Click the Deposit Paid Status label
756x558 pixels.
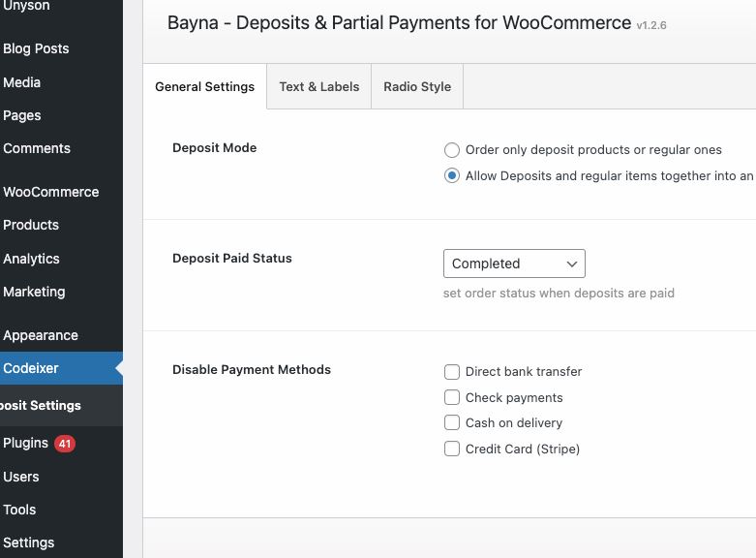232,259
